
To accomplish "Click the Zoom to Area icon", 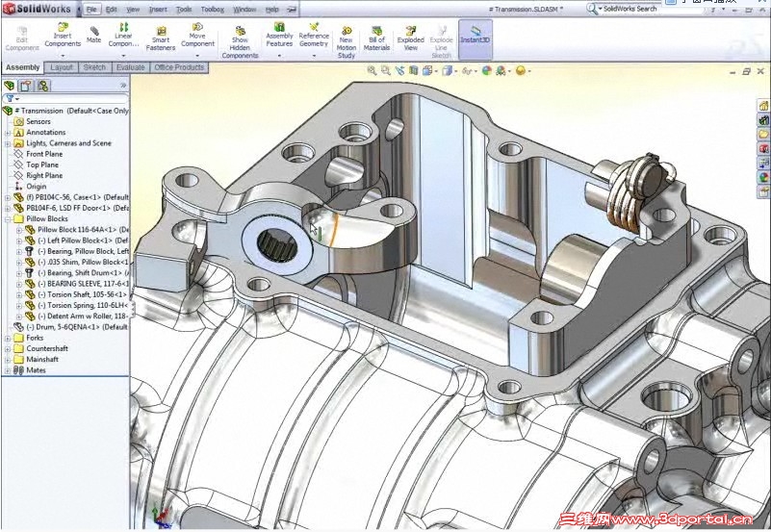I will (x=386, y=71).
